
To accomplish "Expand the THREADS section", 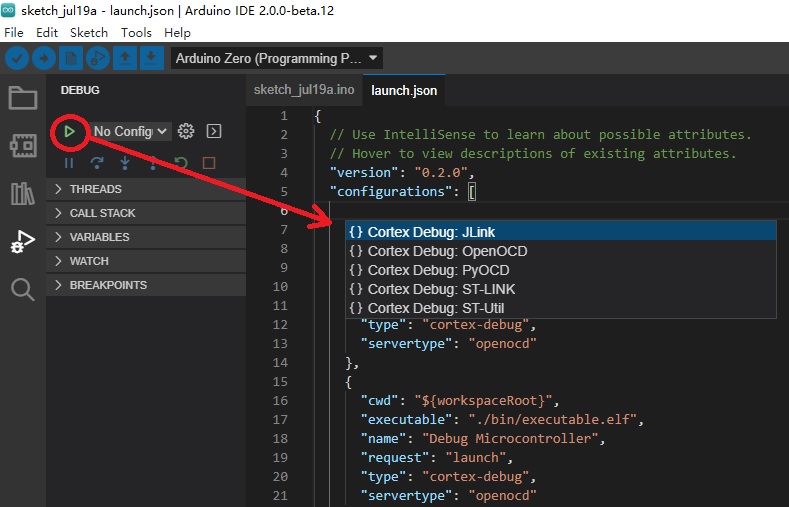I will click(x=146, y=189).
